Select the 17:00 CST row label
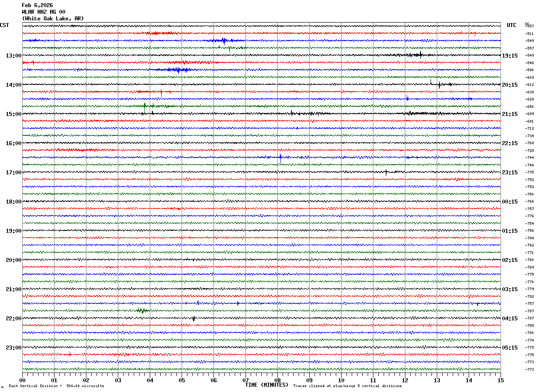The width and height of the screenshot is (536, 392). [x=14, y=173]
